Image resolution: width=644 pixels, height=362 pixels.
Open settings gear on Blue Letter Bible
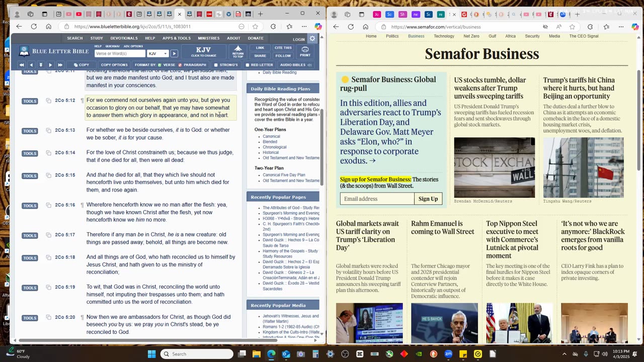312,38
